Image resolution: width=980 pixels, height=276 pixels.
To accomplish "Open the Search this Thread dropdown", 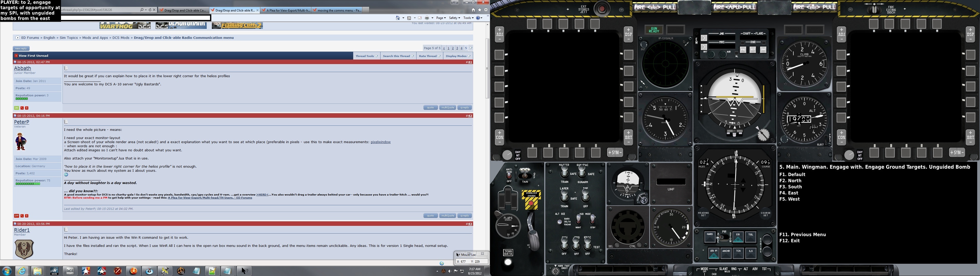I will pos(398,56).
